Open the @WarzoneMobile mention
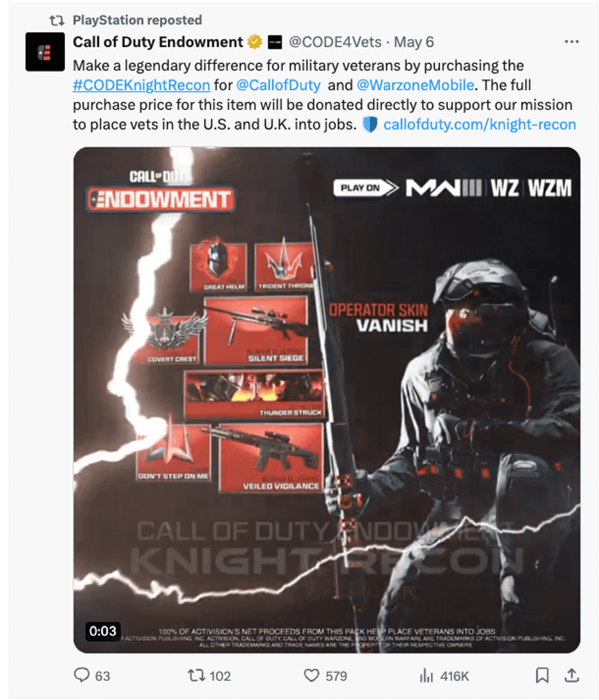 [x=415, y=85]
